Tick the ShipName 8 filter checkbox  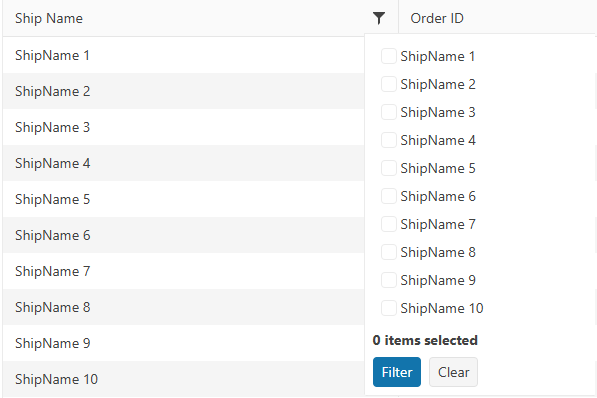pos(389,252)
